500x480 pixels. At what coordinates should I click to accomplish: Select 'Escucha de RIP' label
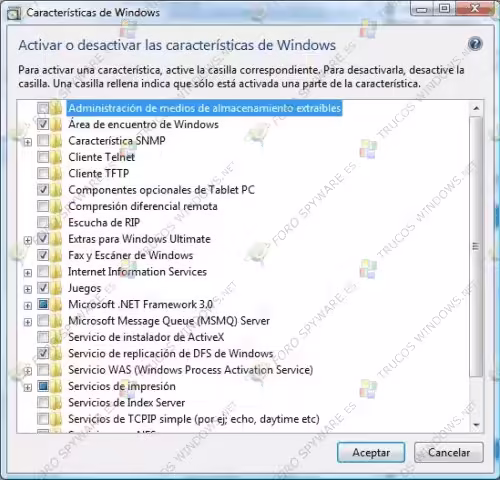[x=104, y=222]
